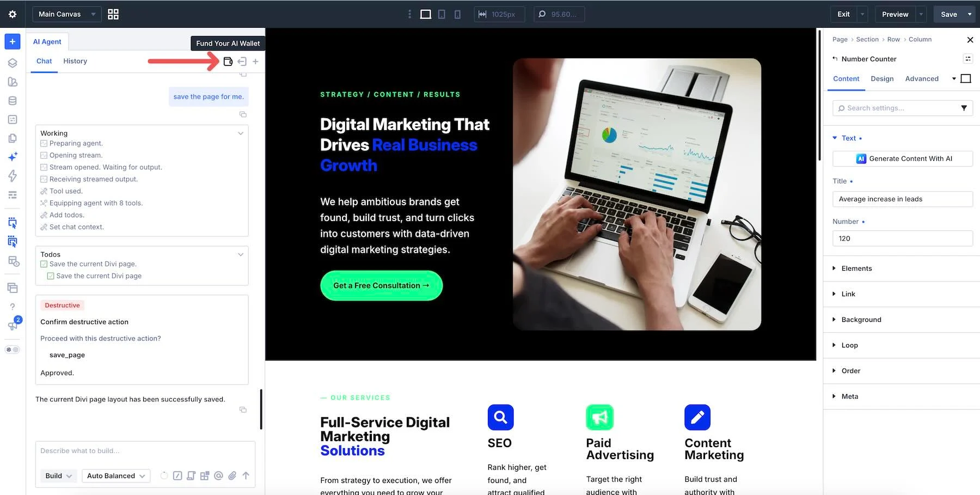
Task: Copy the 'save the page for me' message
Action: click(x=243, y=114)
